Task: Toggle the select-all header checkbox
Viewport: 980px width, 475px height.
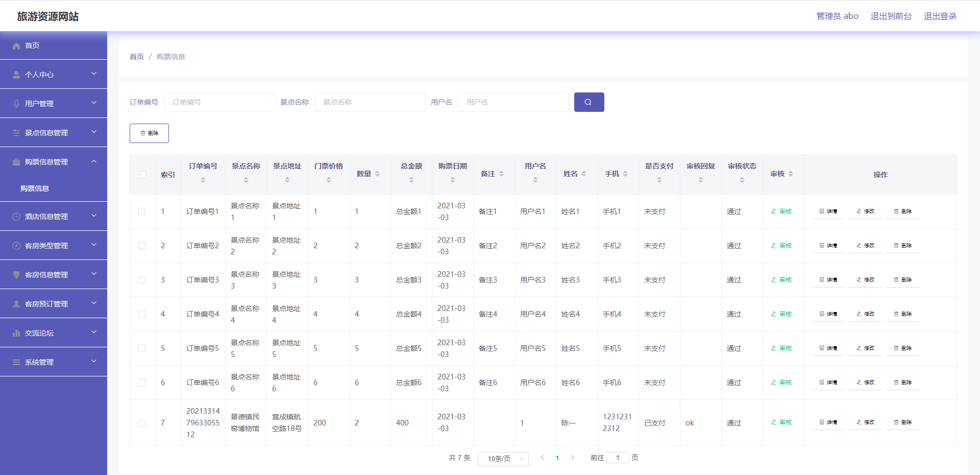Action: 143,175
